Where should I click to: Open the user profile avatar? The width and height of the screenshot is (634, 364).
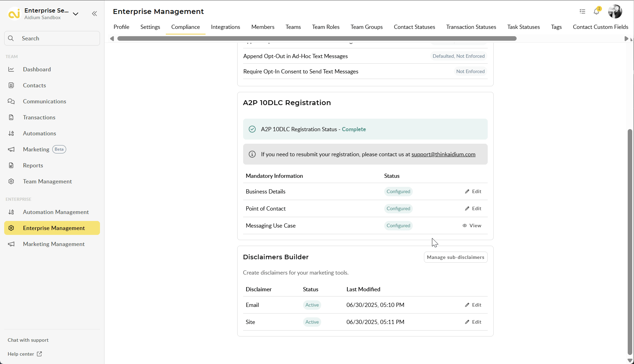[615, 11]
